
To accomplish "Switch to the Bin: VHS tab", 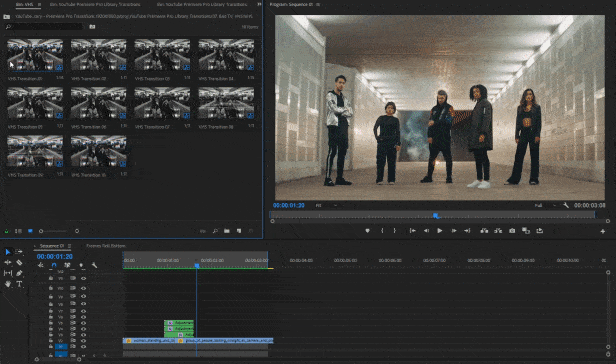I will pos(24,5).
